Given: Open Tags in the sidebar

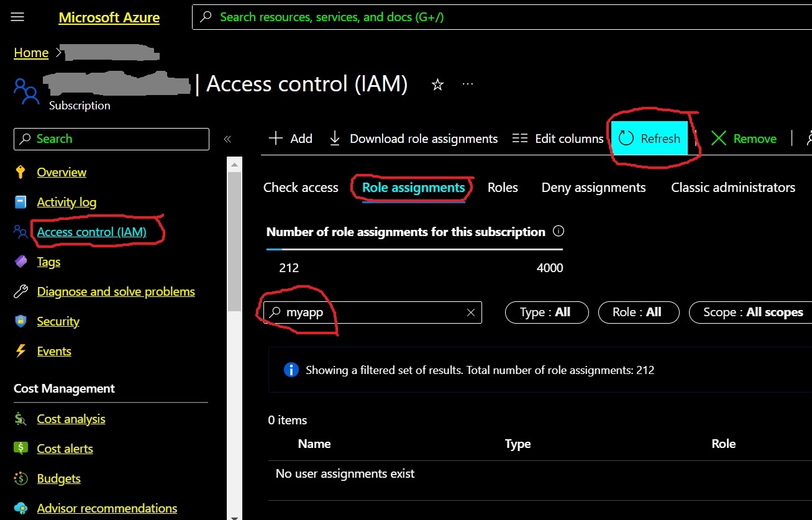Looking at the screenshot, I should pos(48,262).
